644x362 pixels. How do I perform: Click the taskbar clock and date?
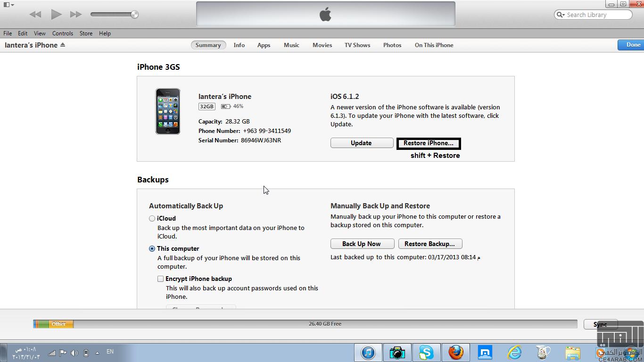27,353
